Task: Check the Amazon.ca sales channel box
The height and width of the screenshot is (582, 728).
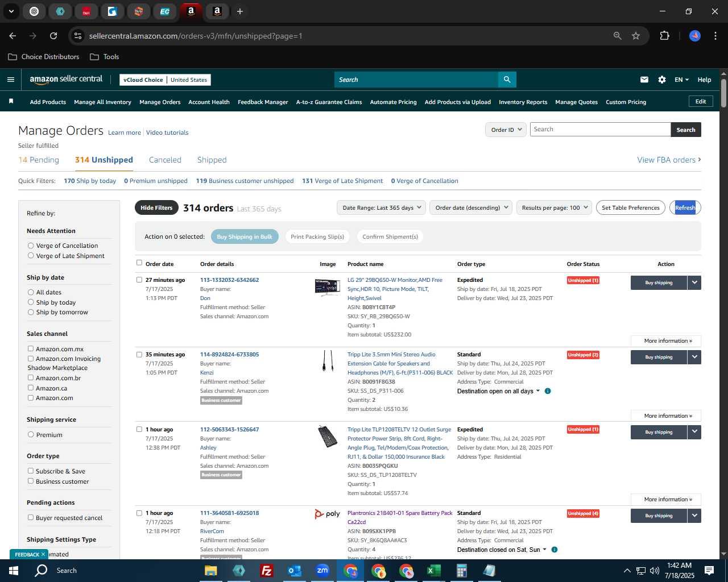Action: (31, 388)
